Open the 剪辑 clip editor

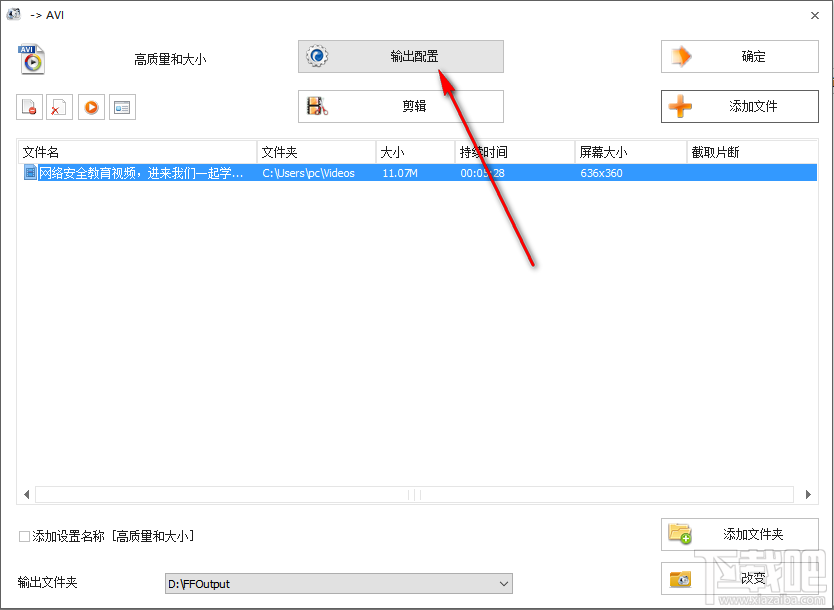pyautogui.click(x=401, y=106)
